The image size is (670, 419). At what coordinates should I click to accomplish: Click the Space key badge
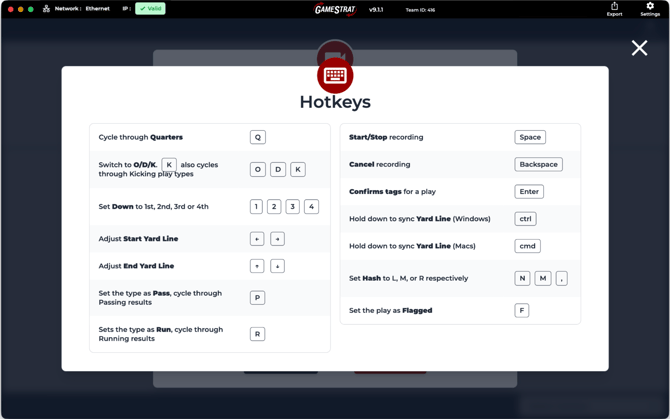pyautogui.click(x=530, y=137)
